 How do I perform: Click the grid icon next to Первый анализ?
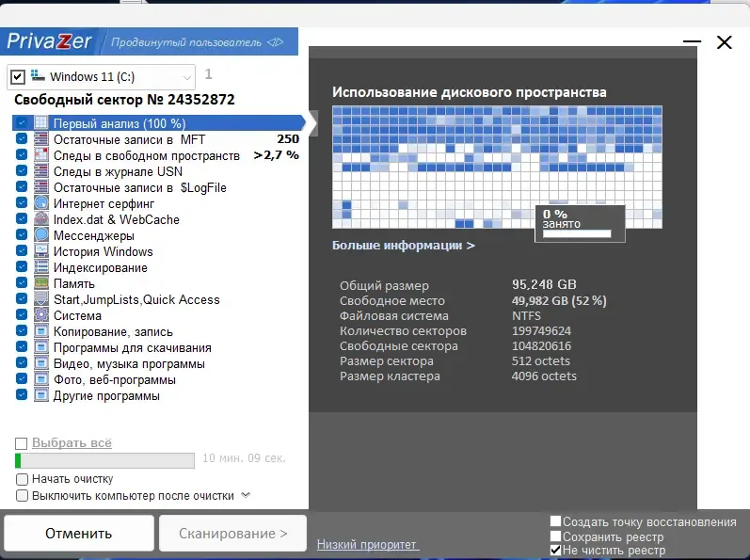coord(41,123)
